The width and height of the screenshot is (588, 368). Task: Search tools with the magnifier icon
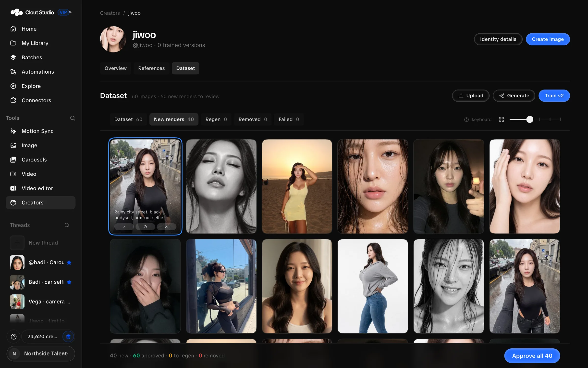point(73,118)
